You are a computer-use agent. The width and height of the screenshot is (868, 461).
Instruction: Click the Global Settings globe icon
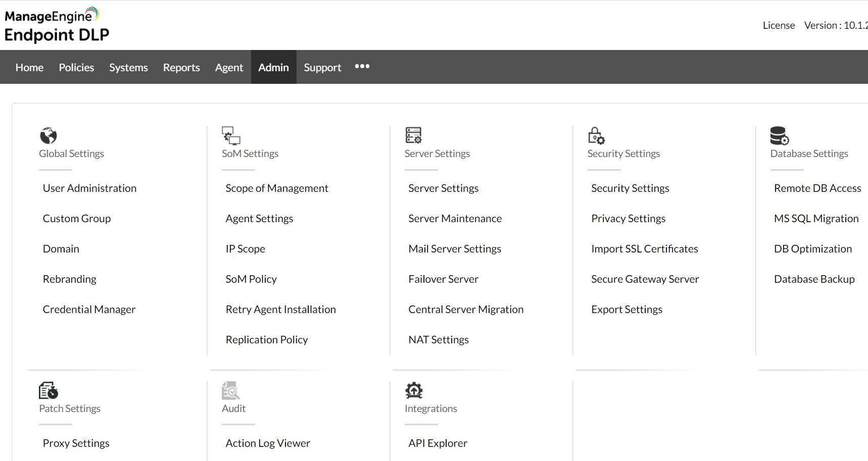click(49, 135)
